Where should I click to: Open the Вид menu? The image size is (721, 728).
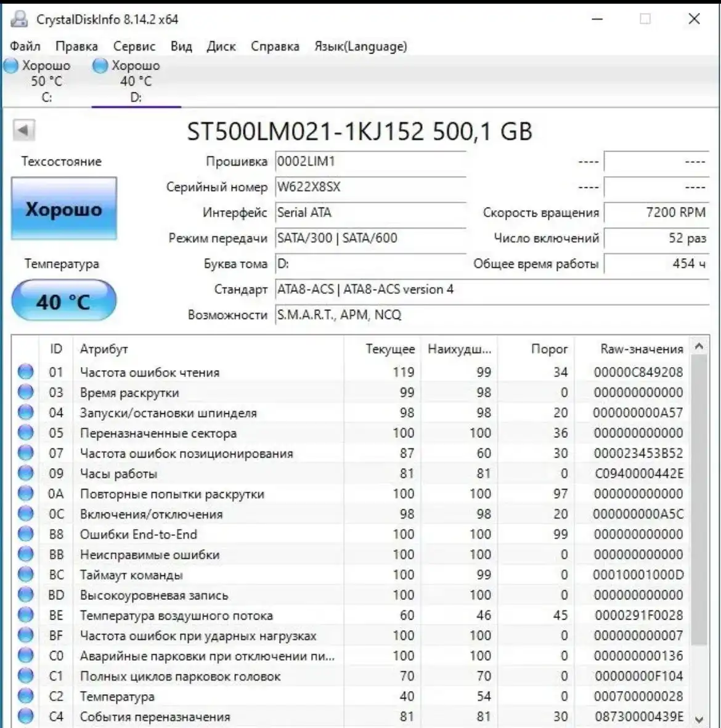tap(181, 46)
